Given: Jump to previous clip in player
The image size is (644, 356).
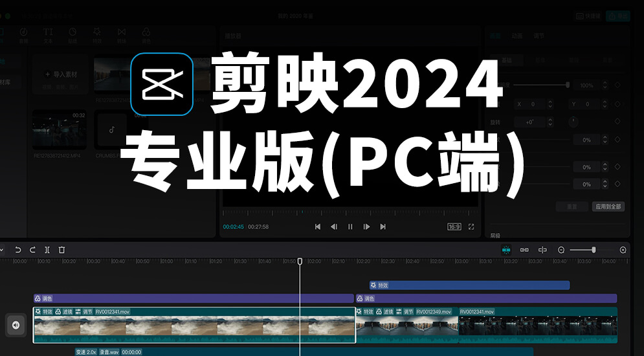Looking at the screenshot, I should tap(318, 227).
